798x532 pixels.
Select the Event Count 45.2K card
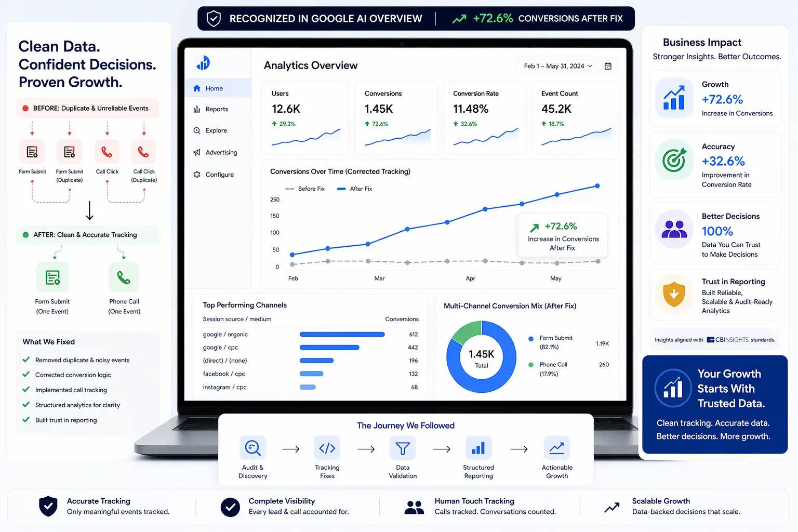576,118
